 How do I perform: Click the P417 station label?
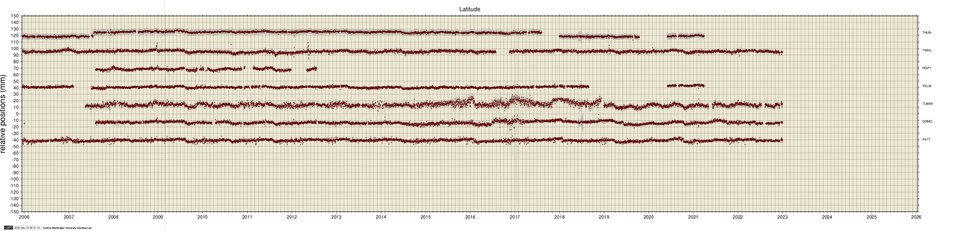pyautogui.click(x=926, y=140)
